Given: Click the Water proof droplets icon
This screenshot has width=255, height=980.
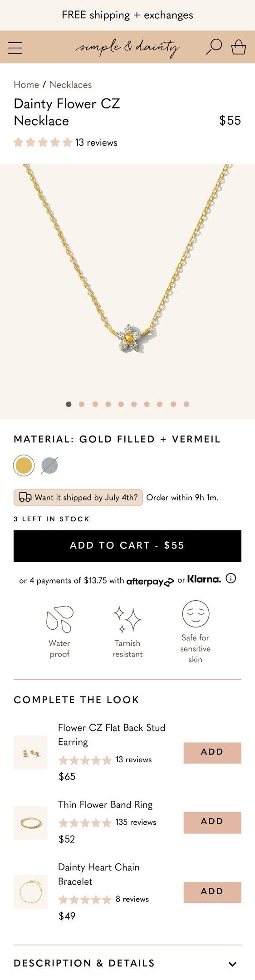Looking at the screenshot, I should 59,618.
